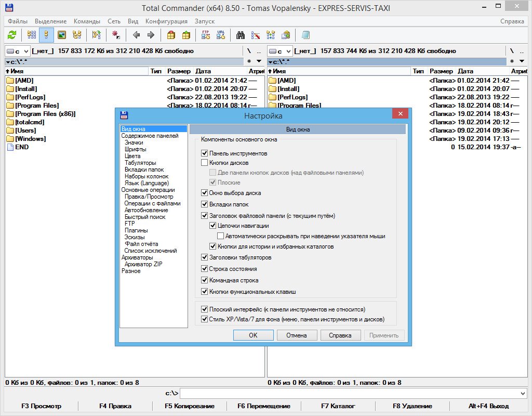Click the URL new FTP connection icon

point(221,35)
